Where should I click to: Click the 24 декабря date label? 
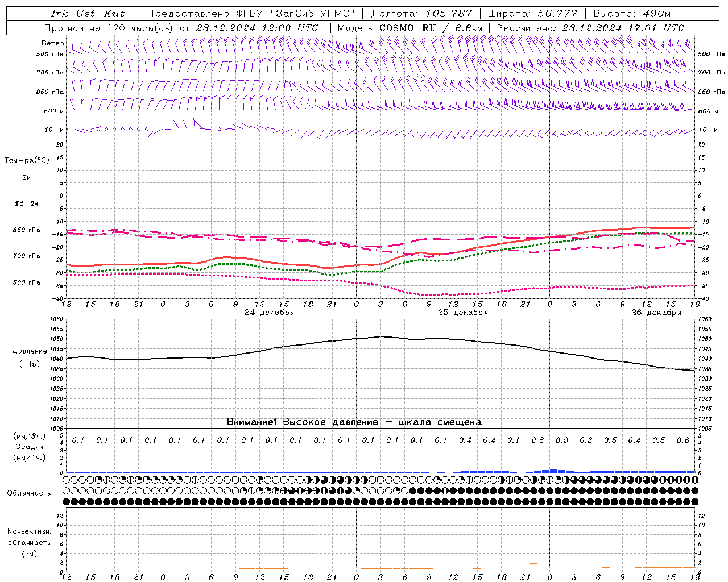tap(270, 313)
